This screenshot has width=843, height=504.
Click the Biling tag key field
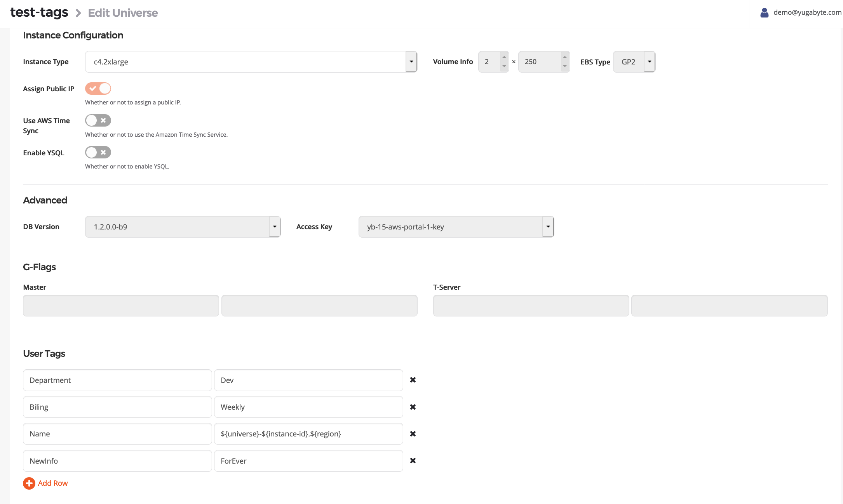[x=117, y=407]
